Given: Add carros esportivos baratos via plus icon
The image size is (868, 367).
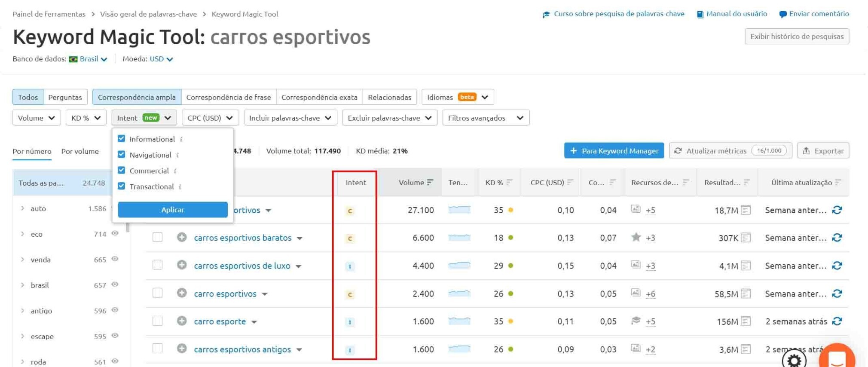Looking at the screenshot, I should pyautogui.click(x=182, y=237).
